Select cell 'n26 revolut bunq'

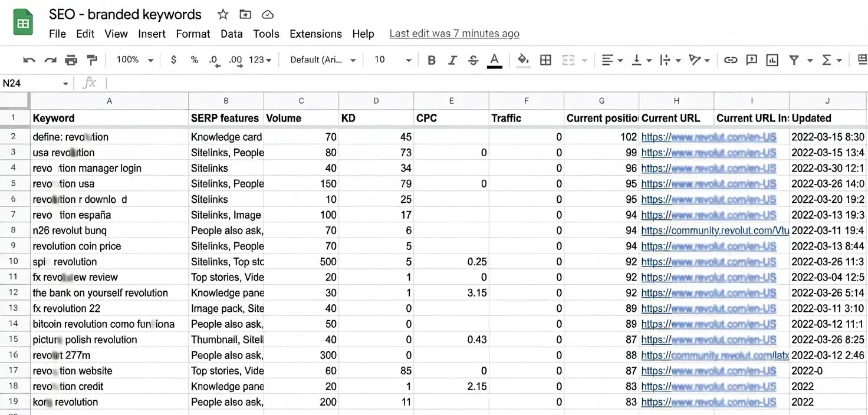pos(109,230)
